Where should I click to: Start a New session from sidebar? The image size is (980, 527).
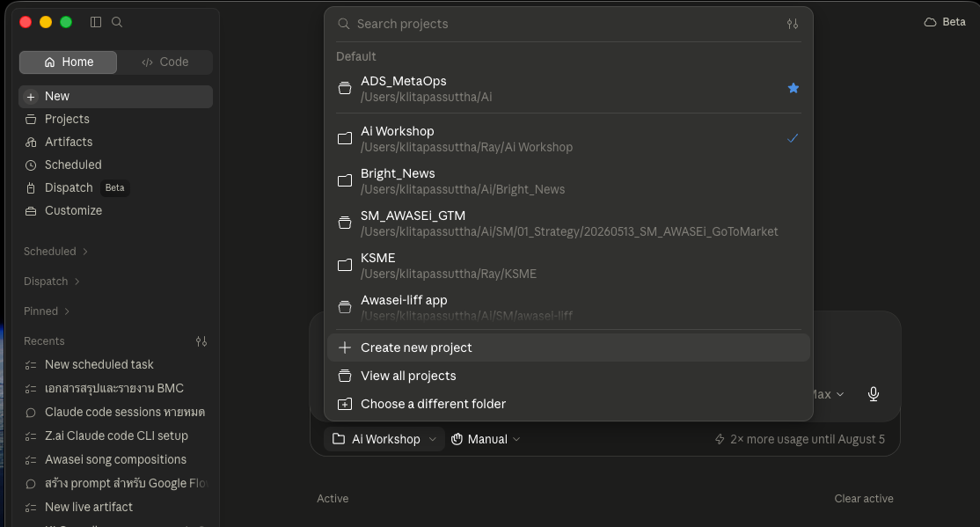115,96
